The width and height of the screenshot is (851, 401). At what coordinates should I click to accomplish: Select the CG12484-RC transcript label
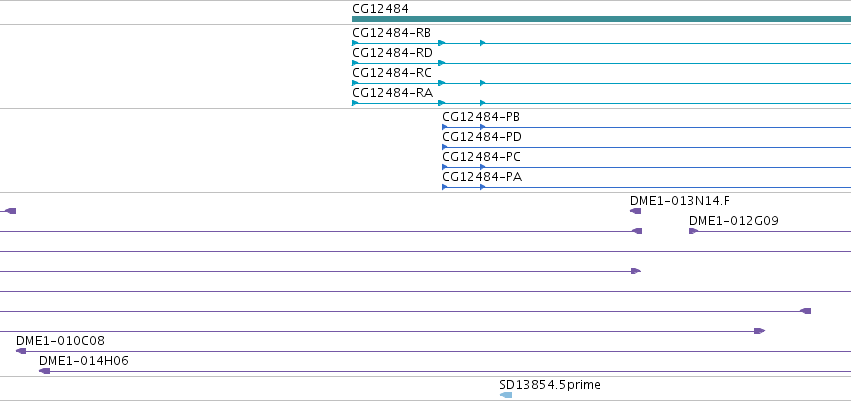pos(392,73)
